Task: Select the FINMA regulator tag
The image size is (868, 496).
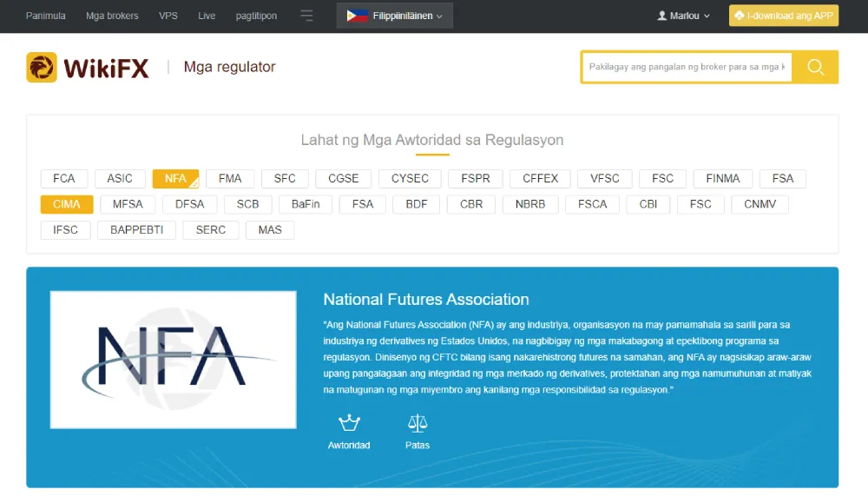Action: point(722,178)
